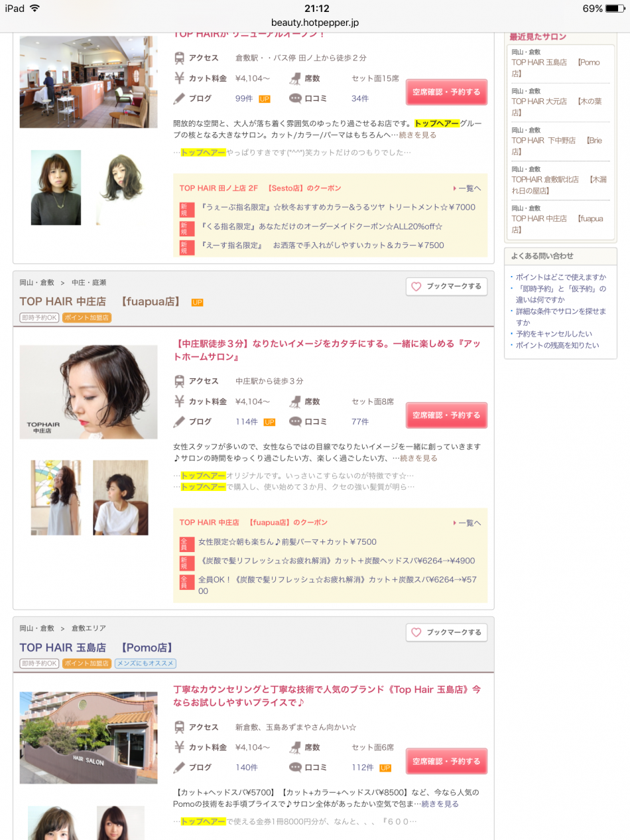Open recently viewed TOP HAIR 下中野店【Brie店】
The height and width of the screenshot is (840, 630).
557,146
